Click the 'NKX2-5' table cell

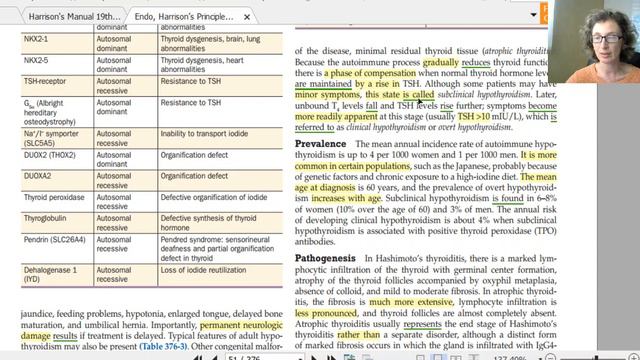point(57,65)
